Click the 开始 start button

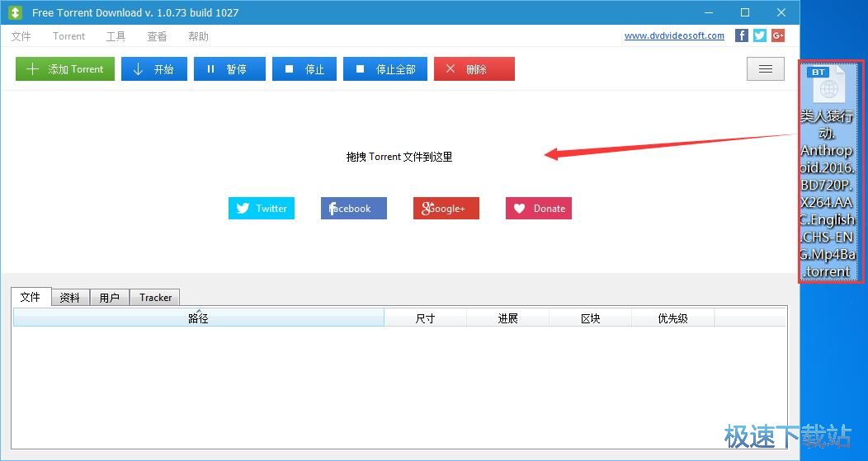pyautogui.click(x=154, y=69)
